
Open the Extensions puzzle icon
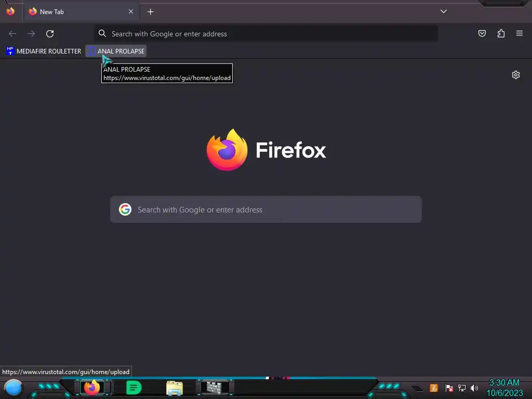click(x=501, y=33)
